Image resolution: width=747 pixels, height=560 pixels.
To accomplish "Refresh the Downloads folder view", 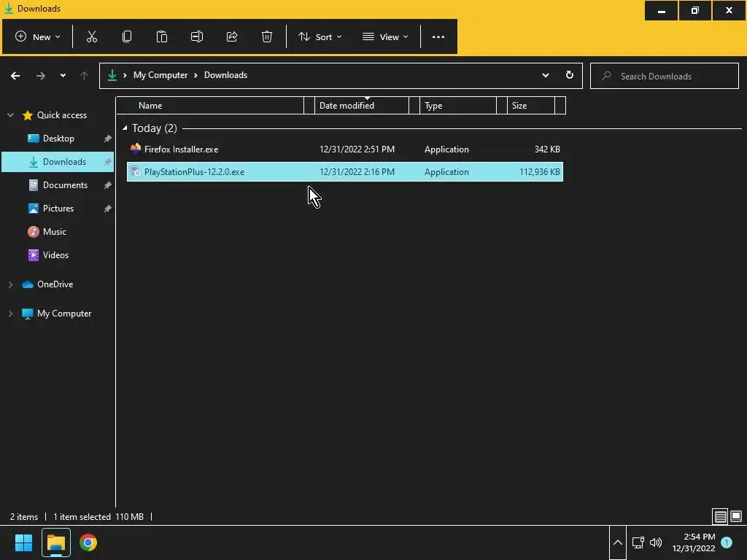I will click(569, 75).
